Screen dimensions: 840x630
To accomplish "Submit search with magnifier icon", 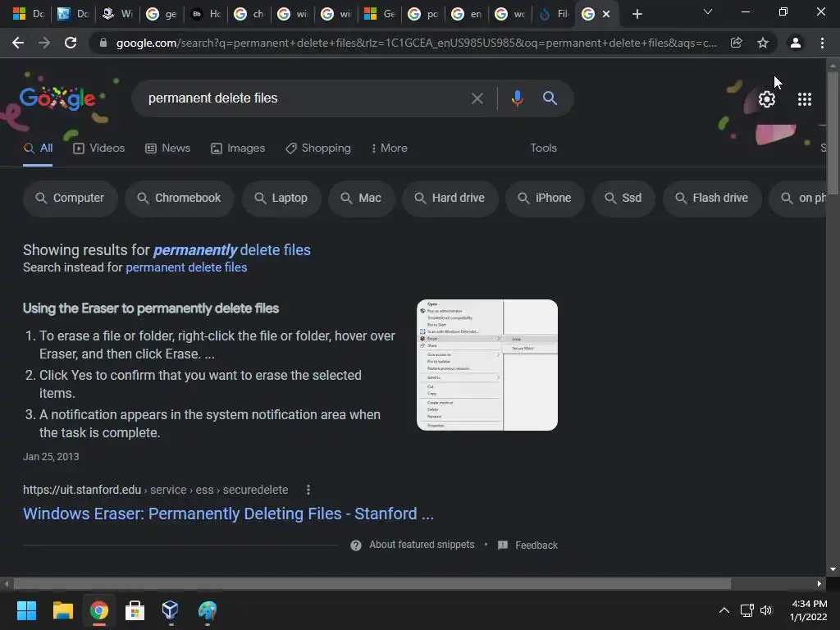I will (550, 98).
